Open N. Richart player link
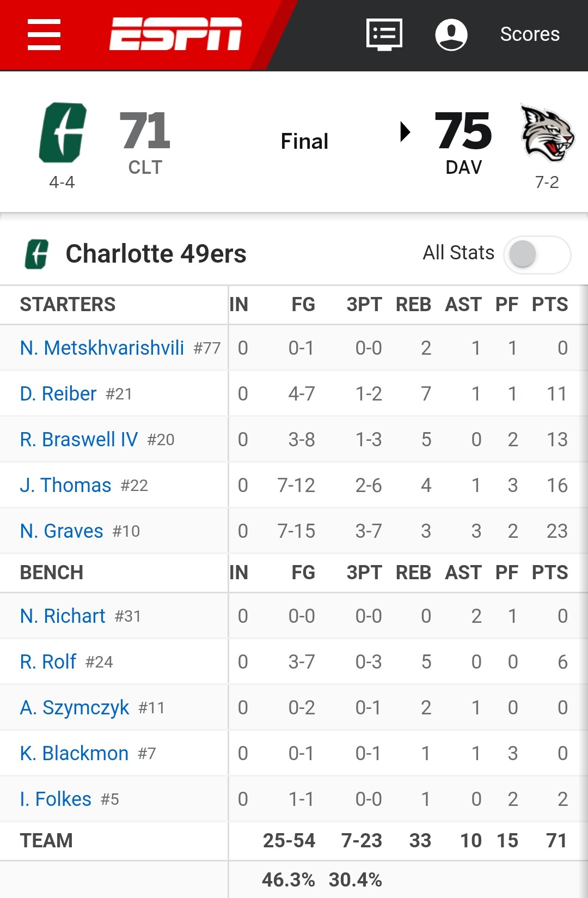This screenshot has height=898, width=588. pos(63,616)
